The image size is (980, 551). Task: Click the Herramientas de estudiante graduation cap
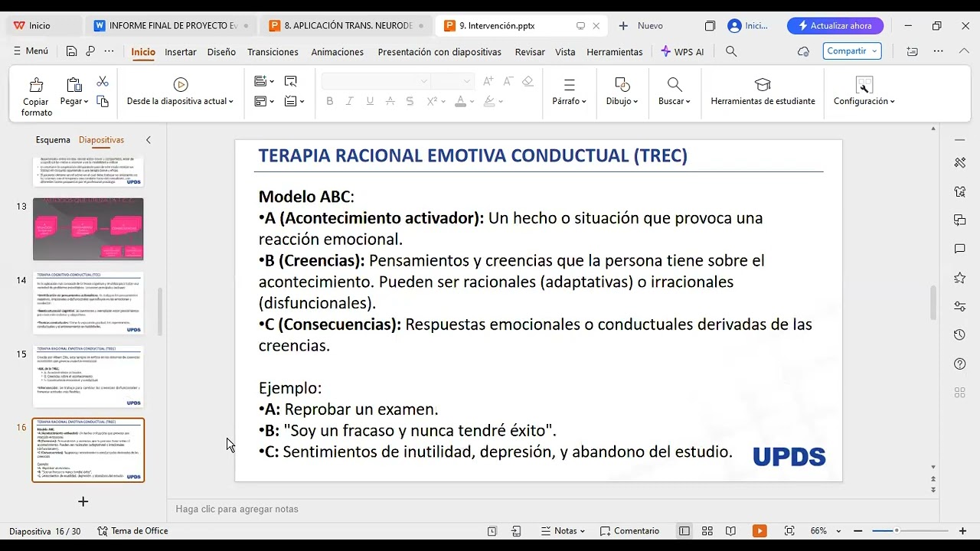click(x=763, y=84)
